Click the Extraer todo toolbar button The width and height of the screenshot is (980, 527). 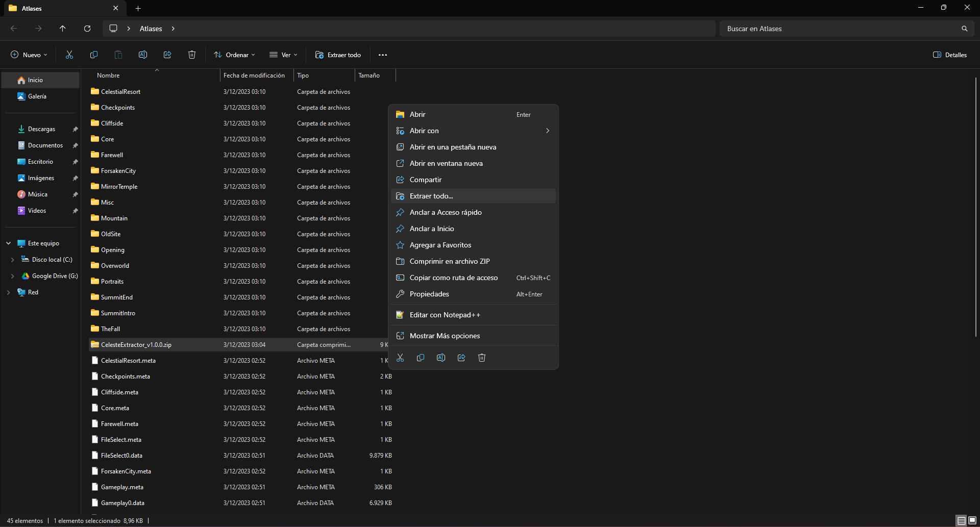(x=338, y=55)
